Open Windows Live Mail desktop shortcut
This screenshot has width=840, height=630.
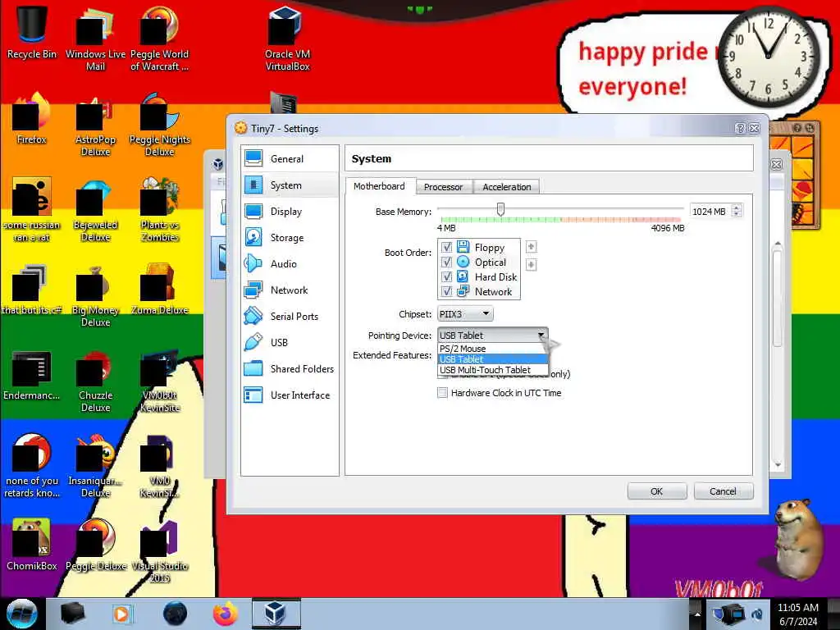pos(95,39)
